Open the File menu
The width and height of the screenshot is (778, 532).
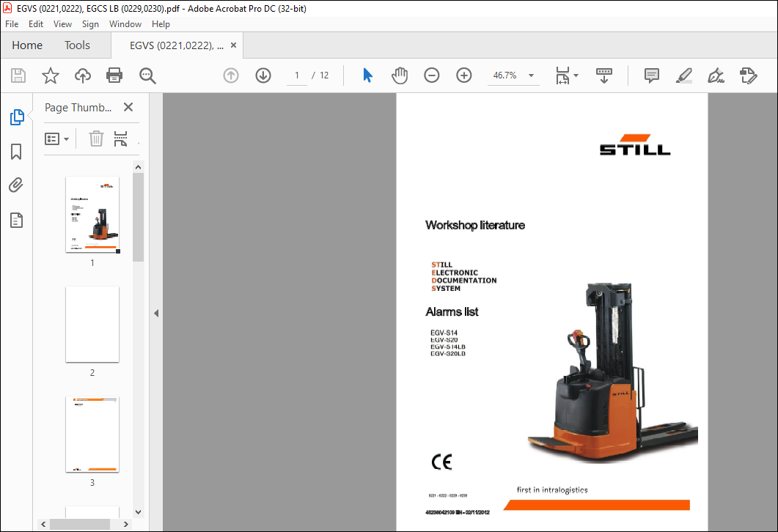pos(12,23)
